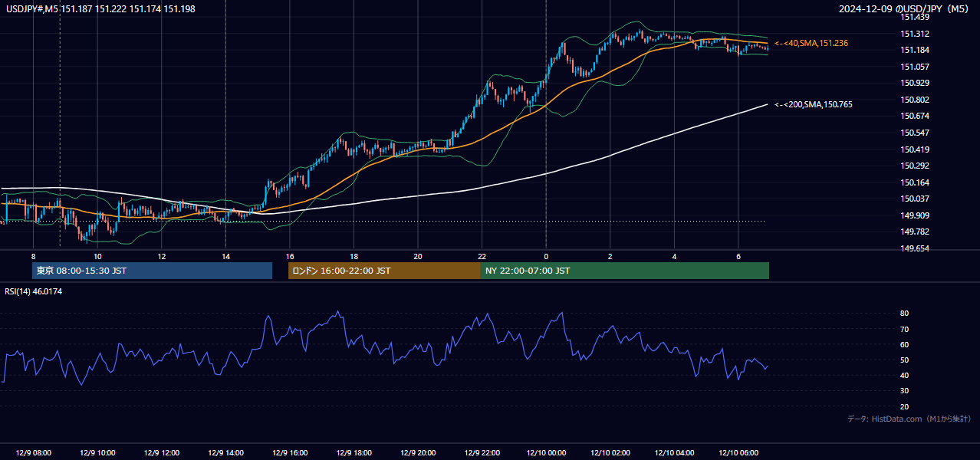The height and width of the screenshot is (460, 980).
Task: Click price axis value 151.184
Action: point(915,50)
